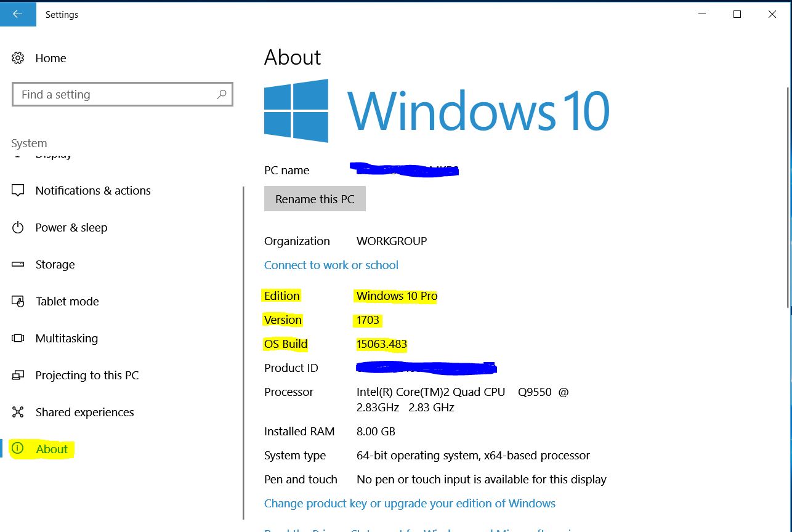Click the Shared experiences icon
The width and height of the screenshot is (792, 532).
pos(18,412)
